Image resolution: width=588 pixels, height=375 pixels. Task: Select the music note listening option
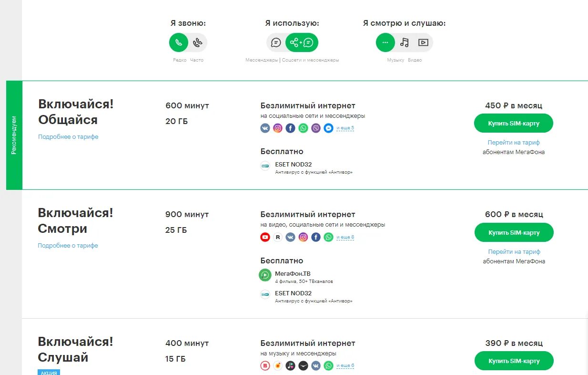(405, 43)
